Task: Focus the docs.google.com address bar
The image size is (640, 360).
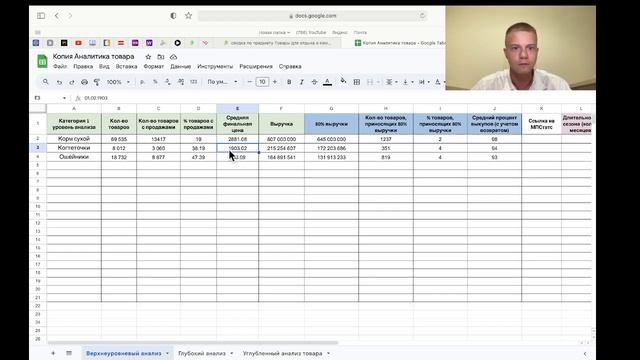Action: 313,16
